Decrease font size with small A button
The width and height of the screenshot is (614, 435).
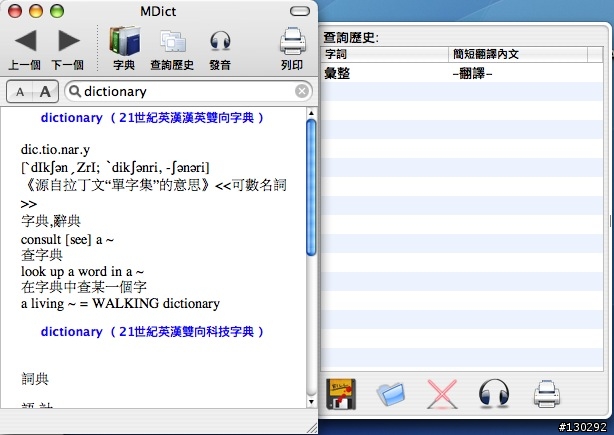pos(20,92)
